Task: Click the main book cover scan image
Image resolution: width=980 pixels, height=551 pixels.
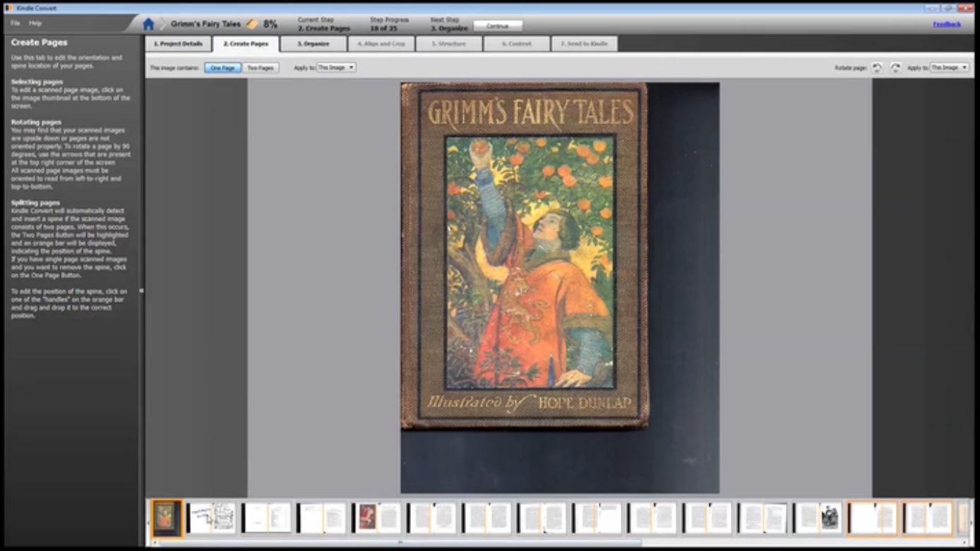Action: pos(560,288)
